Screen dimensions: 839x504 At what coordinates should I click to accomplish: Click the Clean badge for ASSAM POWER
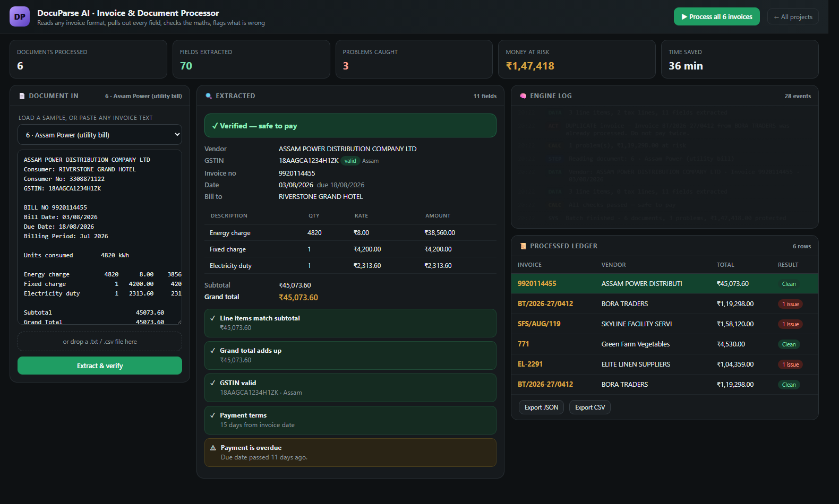pos(789,284)
